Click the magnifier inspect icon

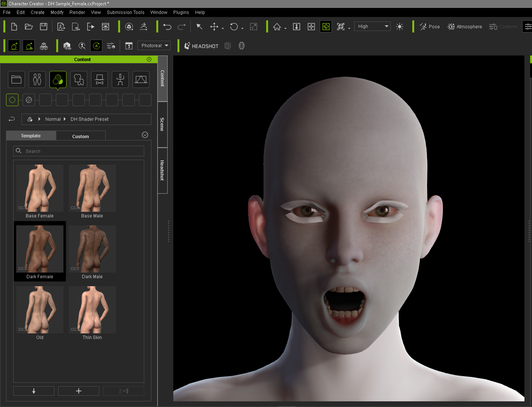pos(82,46)
